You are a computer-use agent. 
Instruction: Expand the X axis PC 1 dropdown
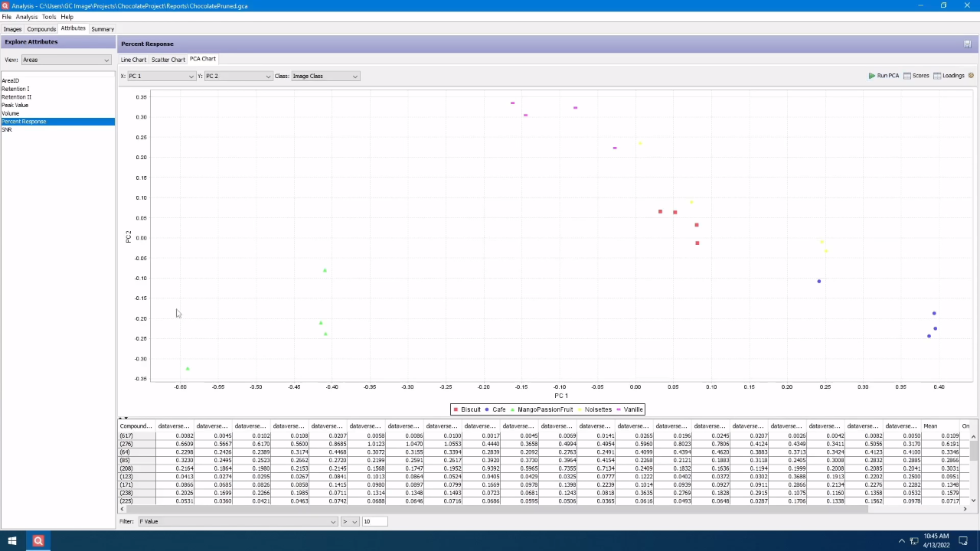161,76
